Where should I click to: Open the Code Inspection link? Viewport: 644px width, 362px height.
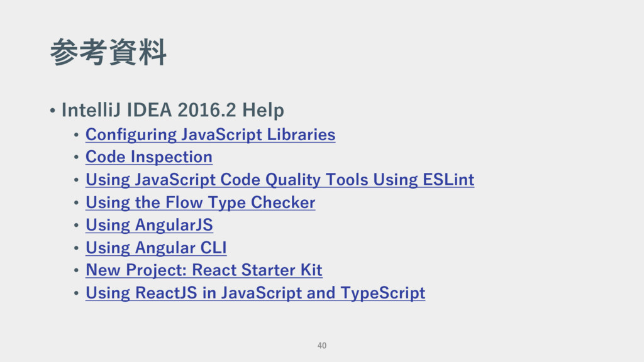149,157
